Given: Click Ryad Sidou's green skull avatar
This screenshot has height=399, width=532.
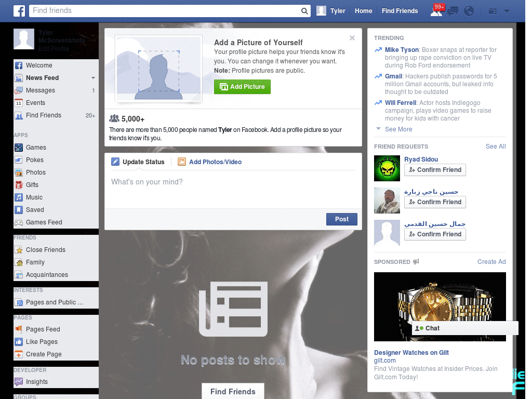Looking at the screenshot, I should click(x=387, y=168).
